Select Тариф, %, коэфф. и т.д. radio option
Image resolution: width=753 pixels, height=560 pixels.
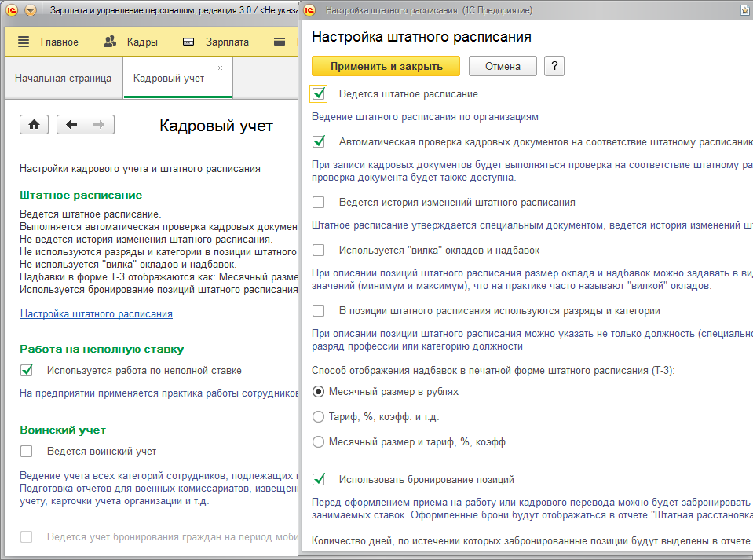[x=319, y=416]
